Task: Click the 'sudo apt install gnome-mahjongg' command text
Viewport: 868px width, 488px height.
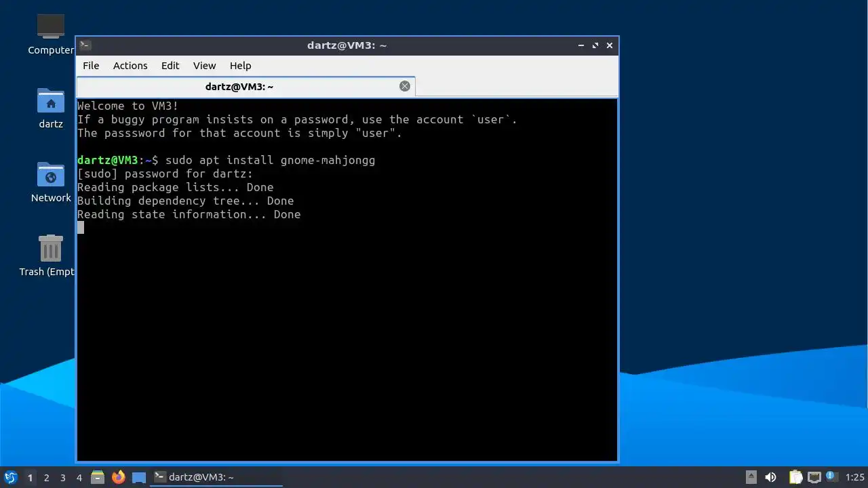Action: (x=270, y=160)
